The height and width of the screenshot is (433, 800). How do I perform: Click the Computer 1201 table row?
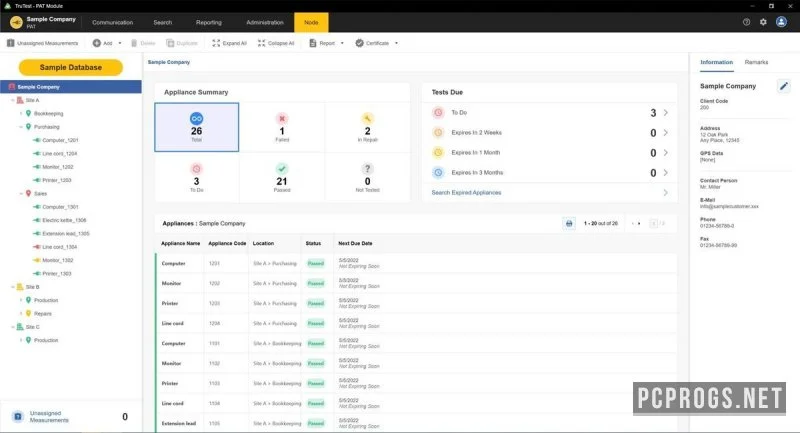point(416,263)
